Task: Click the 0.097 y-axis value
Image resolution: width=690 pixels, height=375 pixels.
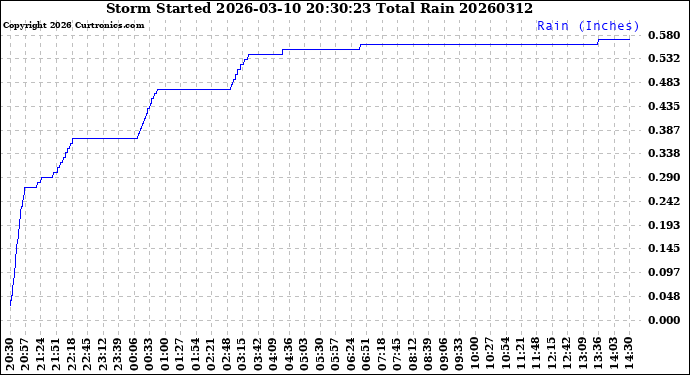Action: (x=664, y=272)
